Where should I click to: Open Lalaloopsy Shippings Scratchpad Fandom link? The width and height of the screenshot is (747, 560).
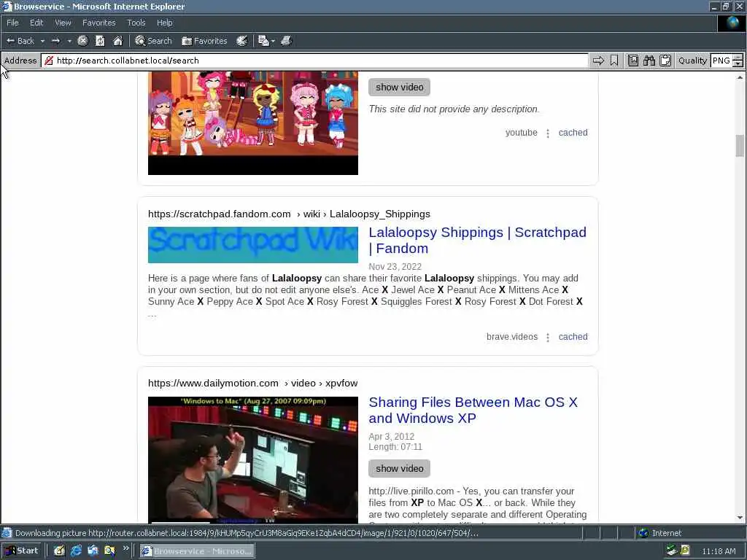coord(477,241)
